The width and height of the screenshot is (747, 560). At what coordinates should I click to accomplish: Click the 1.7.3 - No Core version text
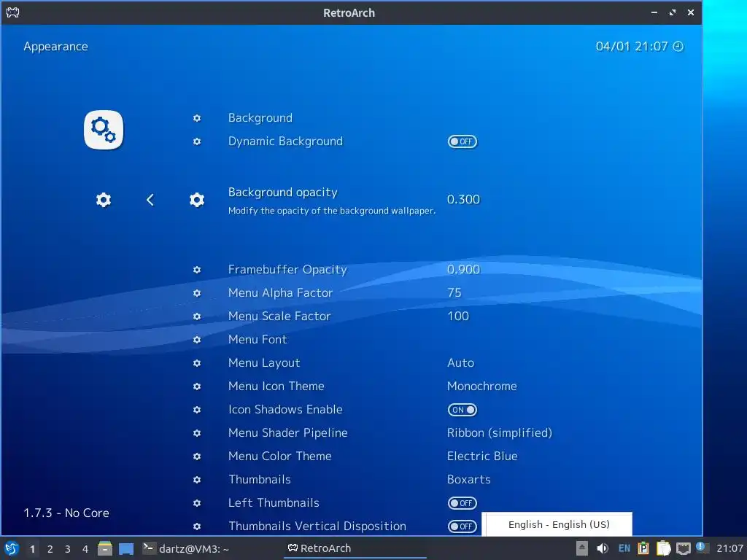click(x=66, y=513)
